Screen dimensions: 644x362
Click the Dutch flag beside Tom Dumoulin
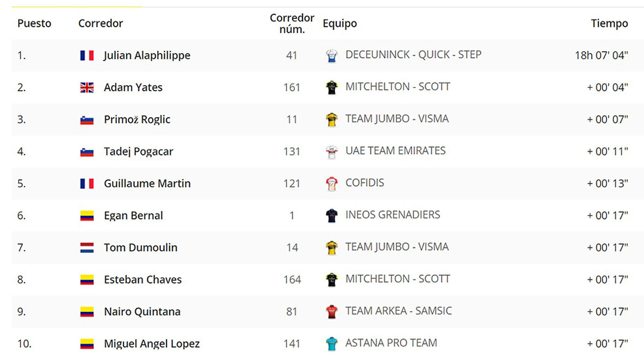(87, 248)
